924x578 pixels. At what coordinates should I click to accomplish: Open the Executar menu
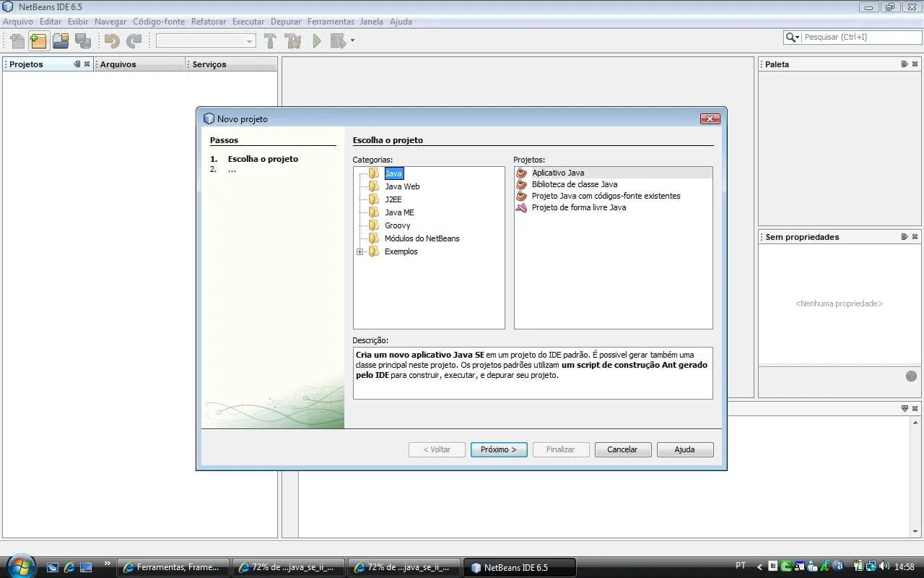tap(248, 22)
